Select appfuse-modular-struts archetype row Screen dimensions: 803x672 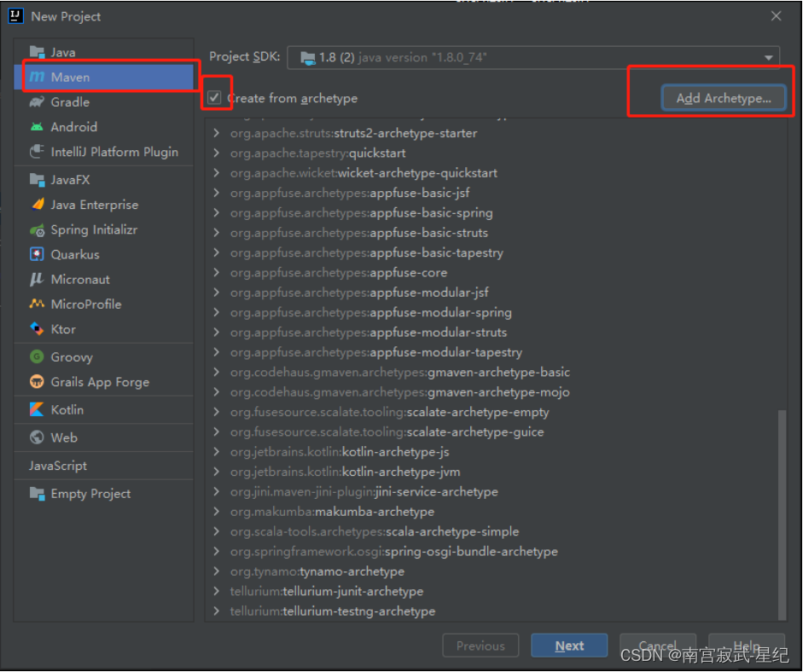tap(492, 332)
